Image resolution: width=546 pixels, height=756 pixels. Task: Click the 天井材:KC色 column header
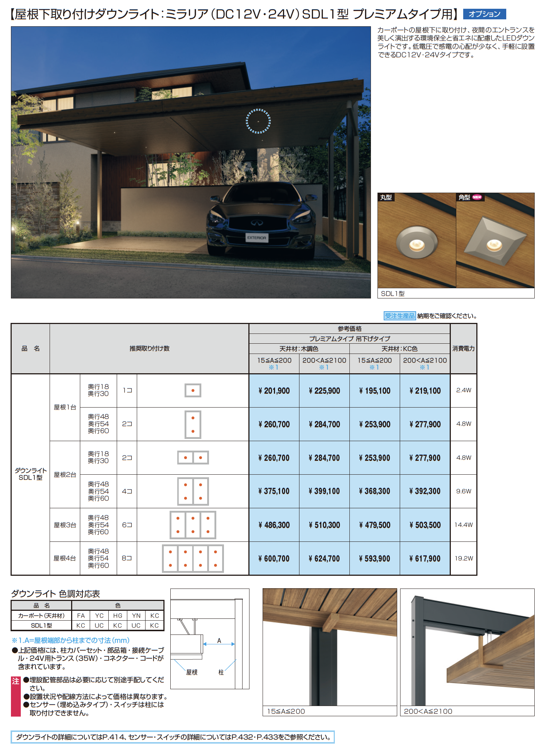(x=400, y=349)
